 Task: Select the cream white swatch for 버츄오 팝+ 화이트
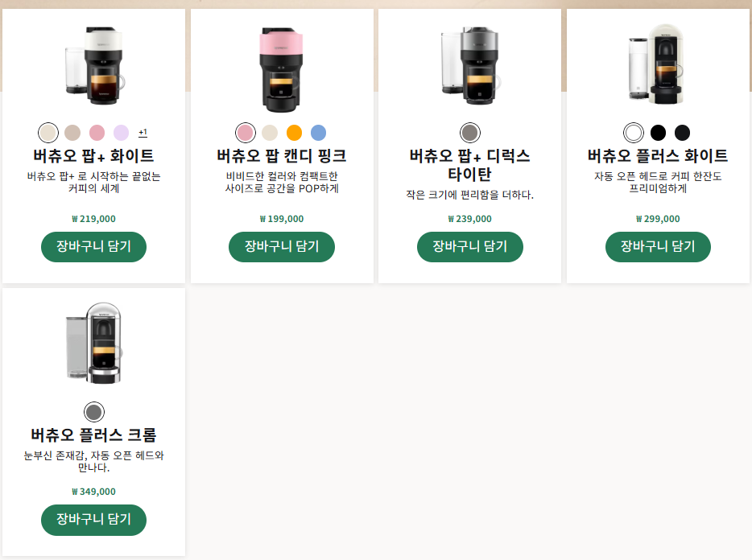coord(48,133)
